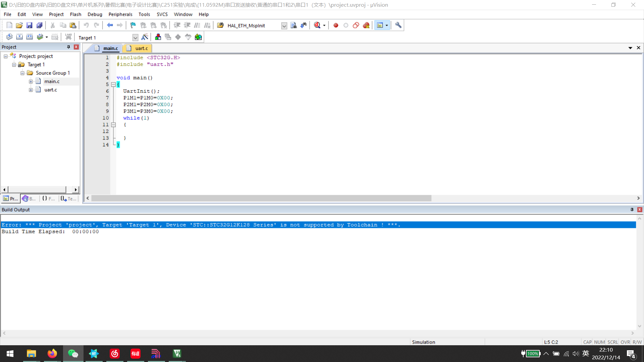Indent the selected text lines
The image size is (644, 362).
[177, 25]
